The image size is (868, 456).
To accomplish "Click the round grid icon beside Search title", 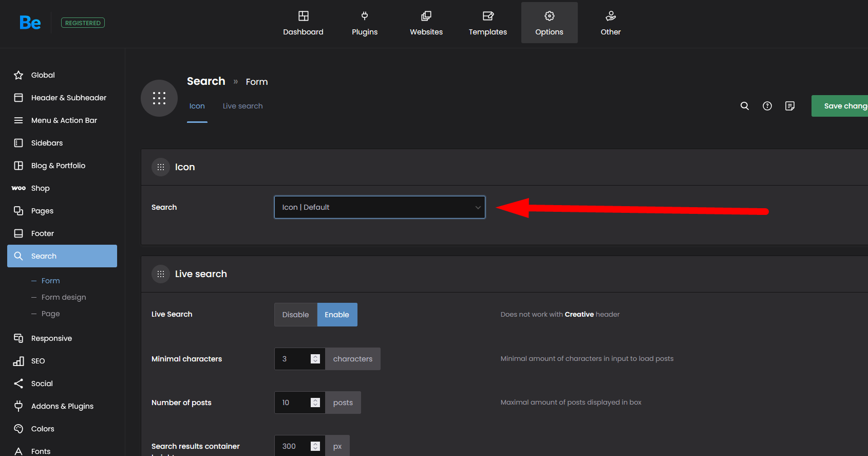I will point(159,98).
